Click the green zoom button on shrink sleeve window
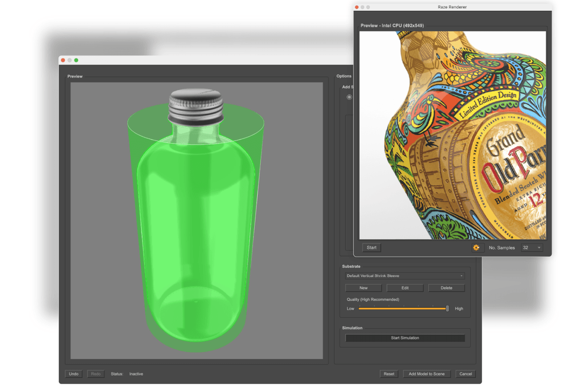Image resolution: width=588 pixels, height=392 pixels. click(76, 60)
